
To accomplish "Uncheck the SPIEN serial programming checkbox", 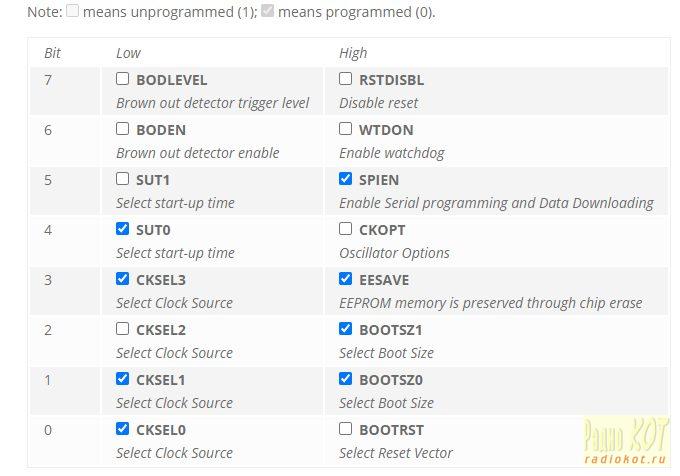I will point(345,179).
